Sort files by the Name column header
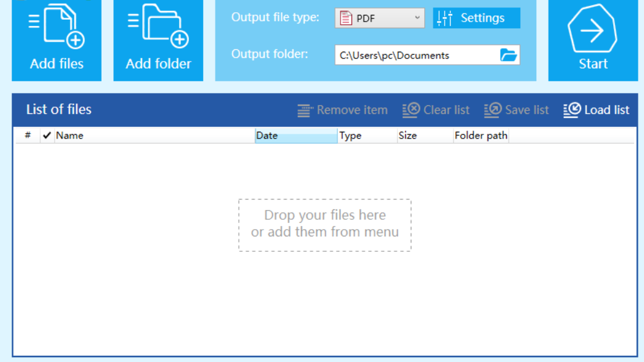Screen dimensions: 644x362 [155, 135]
